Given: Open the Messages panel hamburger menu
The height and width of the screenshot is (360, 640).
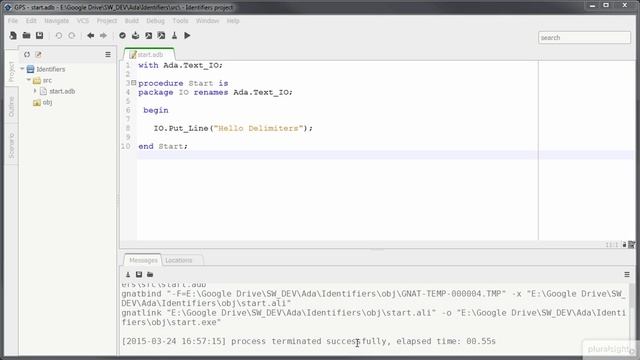Looking at the screenshot, I should point(627,275).
